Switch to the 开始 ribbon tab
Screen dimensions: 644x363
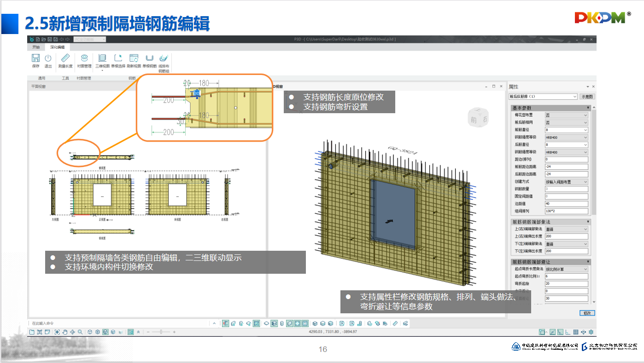[x=36, y=47]
